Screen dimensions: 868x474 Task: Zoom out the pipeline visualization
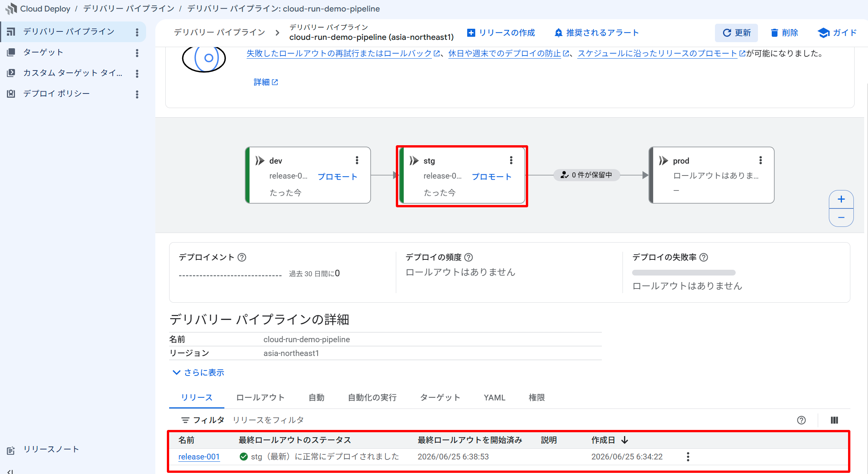tap(841, 217)
